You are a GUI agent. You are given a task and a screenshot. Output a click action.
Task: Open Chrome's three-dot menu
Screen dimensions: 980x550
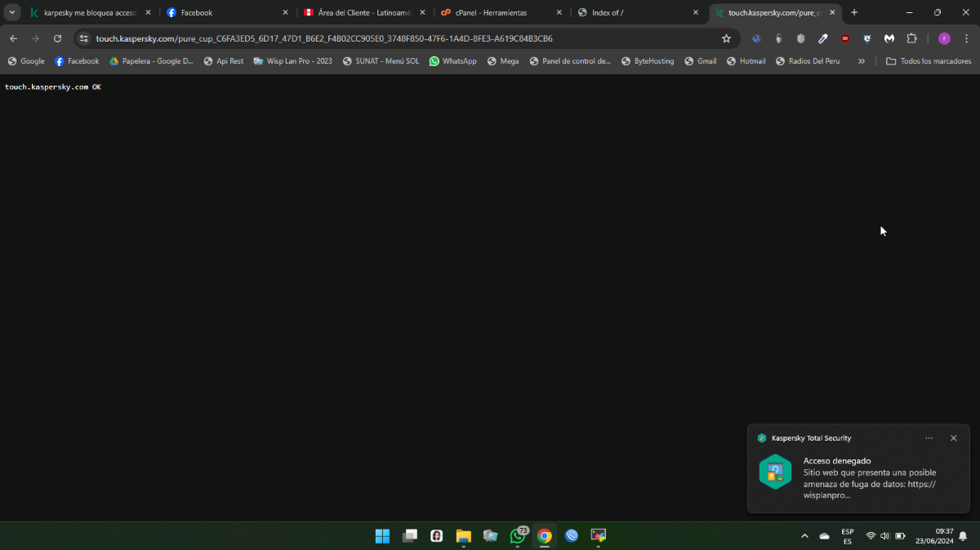click(966, 38)
